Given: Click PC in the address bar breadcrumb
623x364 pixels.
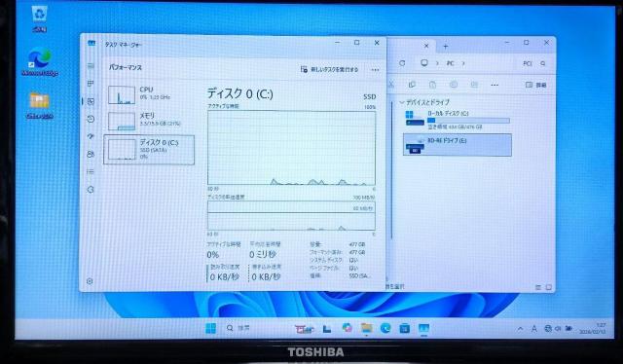Looking at the screenshot, I should point(450,63).
